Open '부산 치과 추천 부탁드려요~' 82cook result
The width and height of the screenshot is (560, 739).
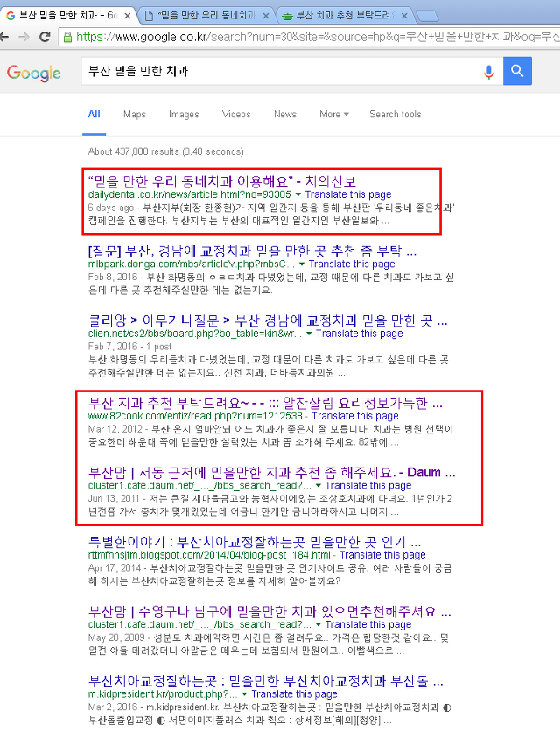tap(266, 404)
